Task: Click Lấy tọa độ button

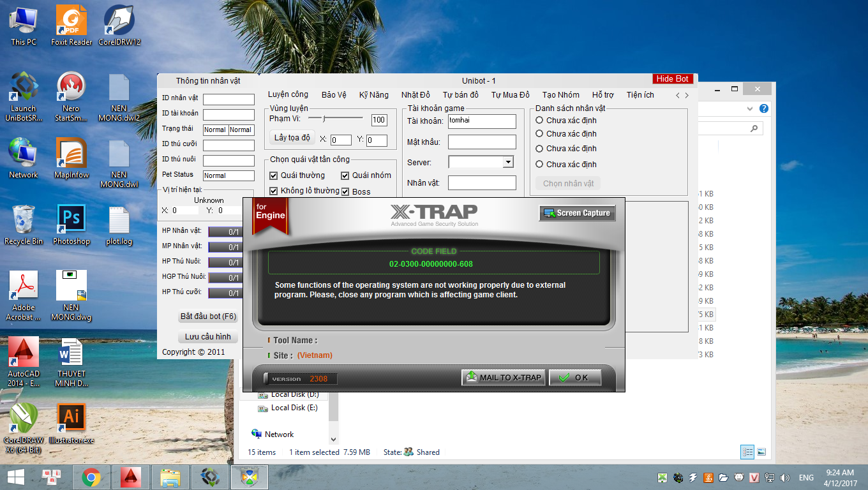Action: pyautogui.click(x=292, y=138)
